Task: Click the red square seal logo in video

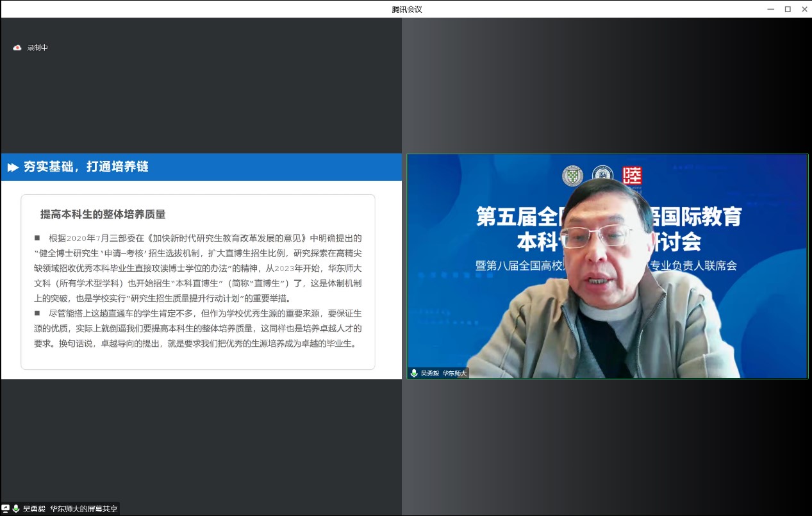Action: click(x=632, y=176)
